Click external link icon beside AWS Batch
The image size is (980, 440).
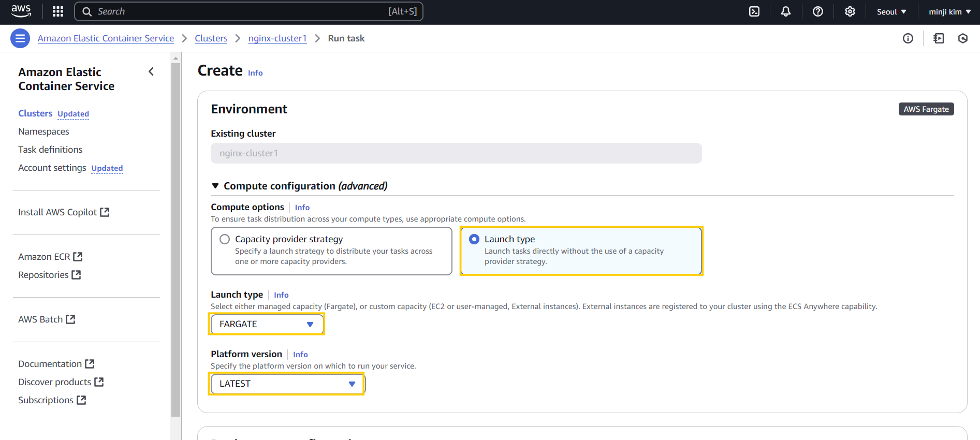point(70,319)
